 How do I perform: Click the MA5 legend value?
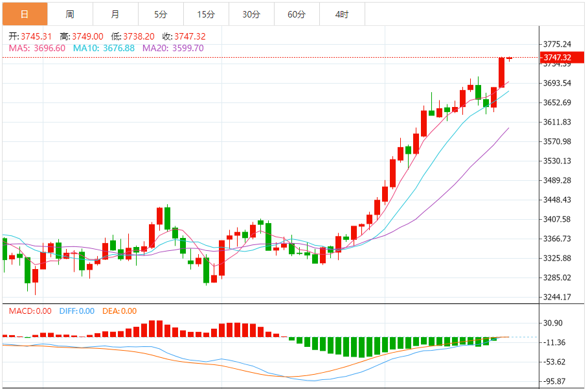pos(37,48)
